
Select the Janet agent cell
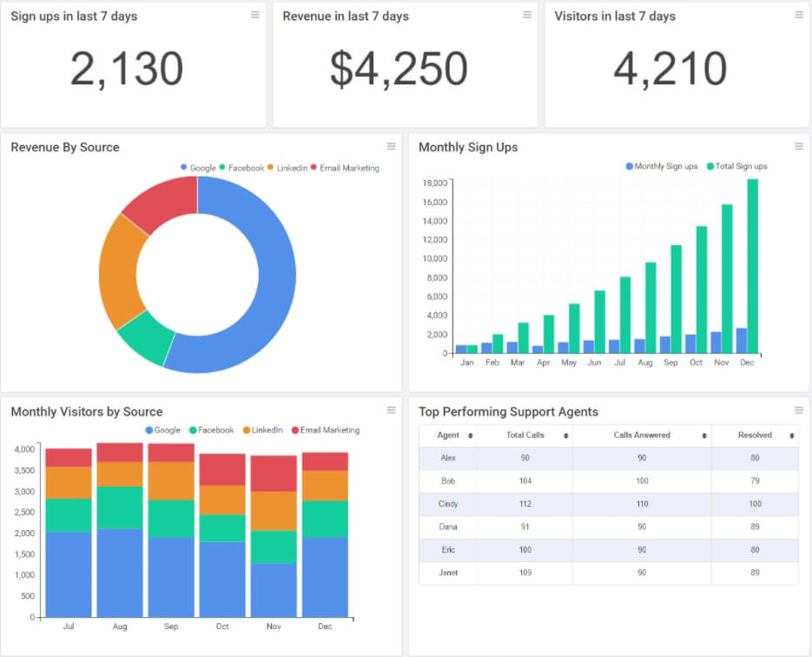coord(448,573)
